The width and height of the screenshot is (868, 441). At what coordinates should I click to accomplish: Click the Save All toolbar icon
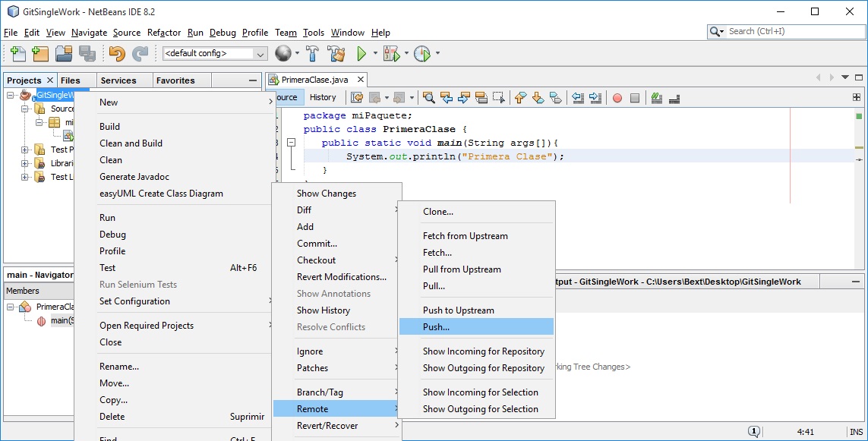[x=87, y=53]
